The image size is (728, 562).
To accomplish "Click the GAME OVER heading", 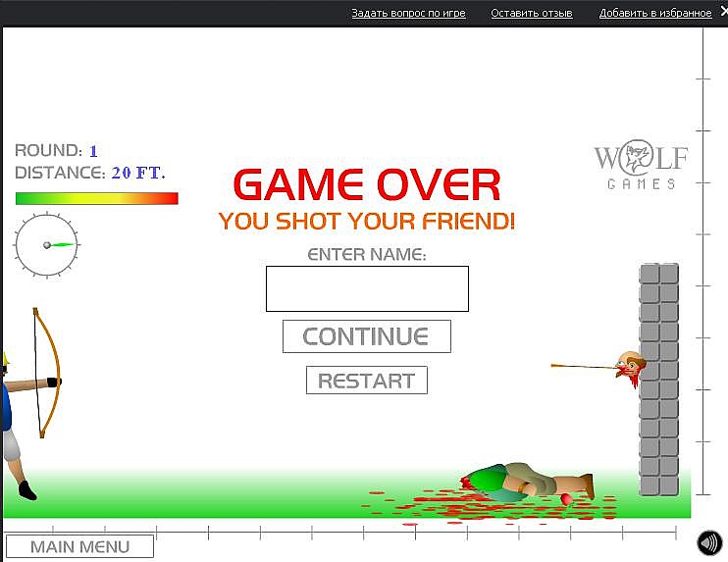I will 367,184.
